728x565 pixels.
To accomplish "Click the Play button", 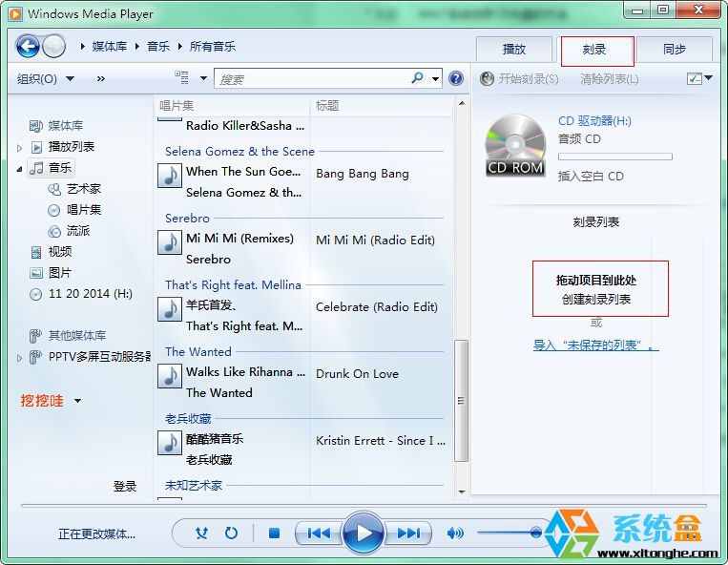I will coord(363,534).
